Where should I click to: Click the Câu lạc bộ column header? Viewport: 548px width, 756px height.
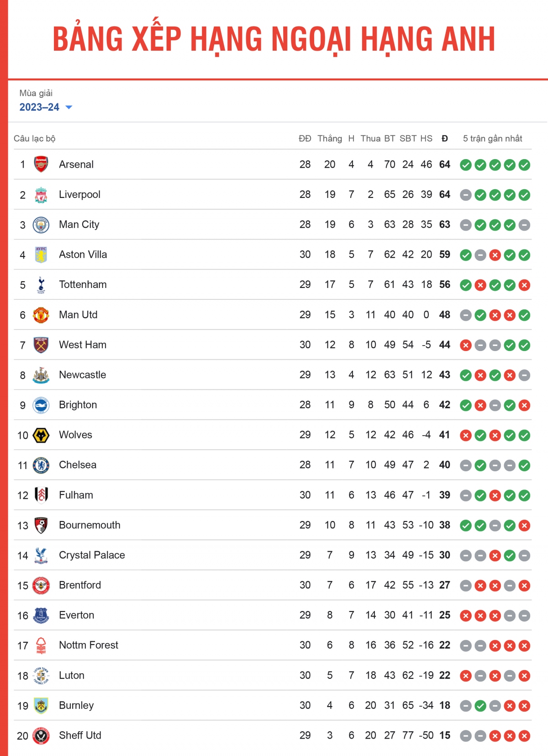pos(35,138)
